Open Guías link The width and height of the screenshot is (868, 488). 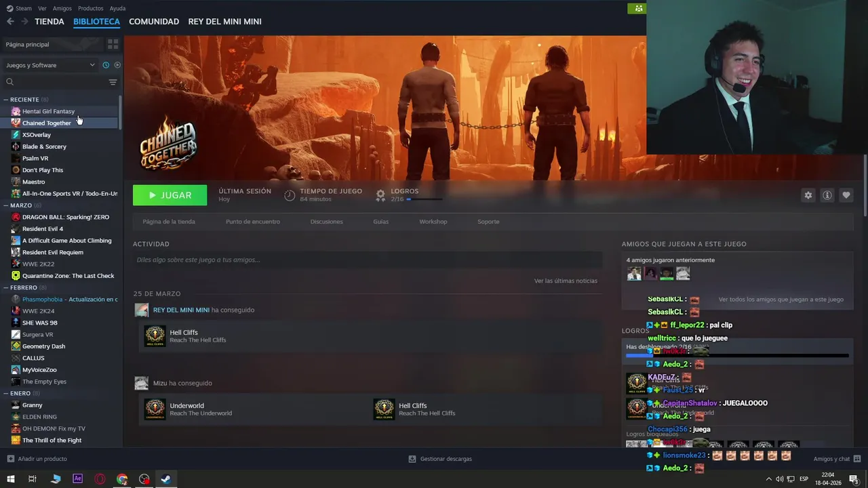point(380,222)
